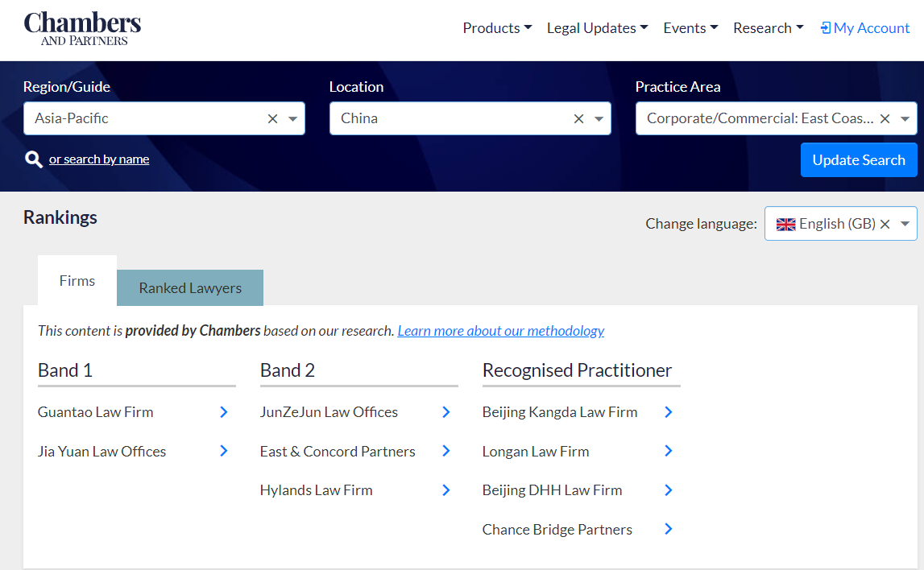Clear the Corporate/Commercial practice area selection

[x=885, y=119]
